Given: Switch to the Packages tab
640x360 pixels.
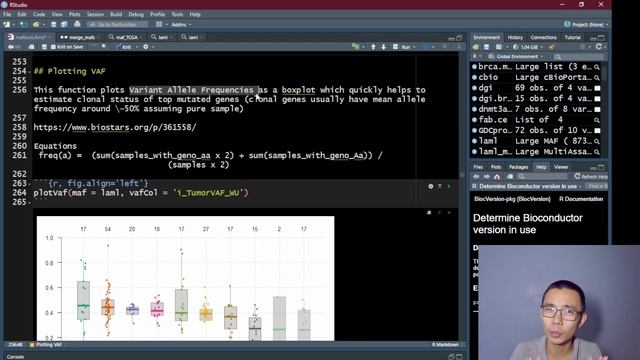Looking at the screenshot, I should pyautogui.click(x=518, y=167).
